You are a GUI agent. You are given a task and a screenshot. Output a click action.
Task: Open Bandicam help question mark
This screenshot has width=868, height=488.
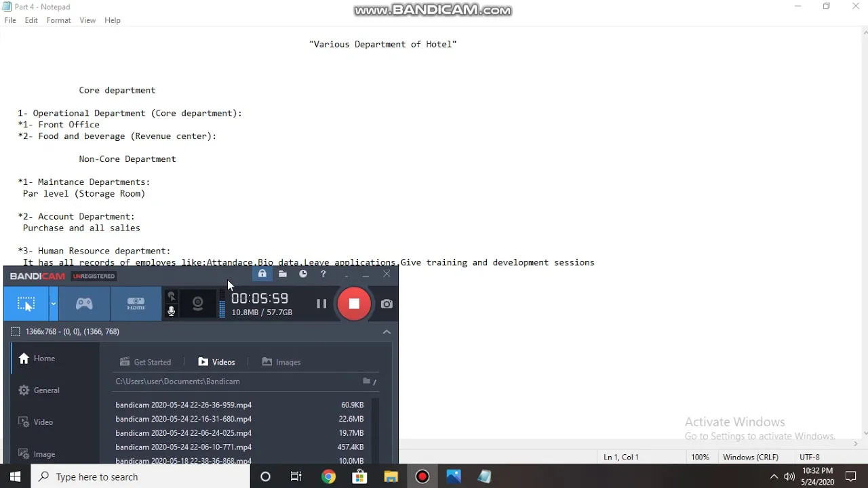pyautogui.click(x=323, y=274)
